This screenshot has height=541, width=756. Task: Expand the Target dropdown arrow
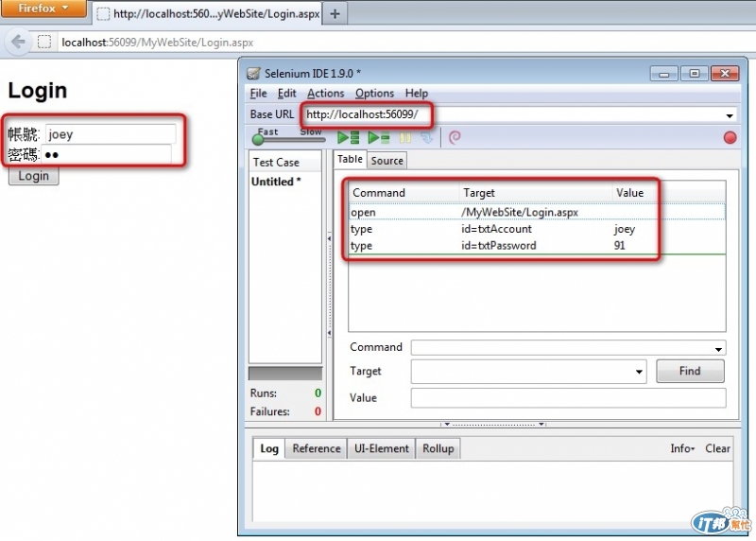click(x=639, y=372)
